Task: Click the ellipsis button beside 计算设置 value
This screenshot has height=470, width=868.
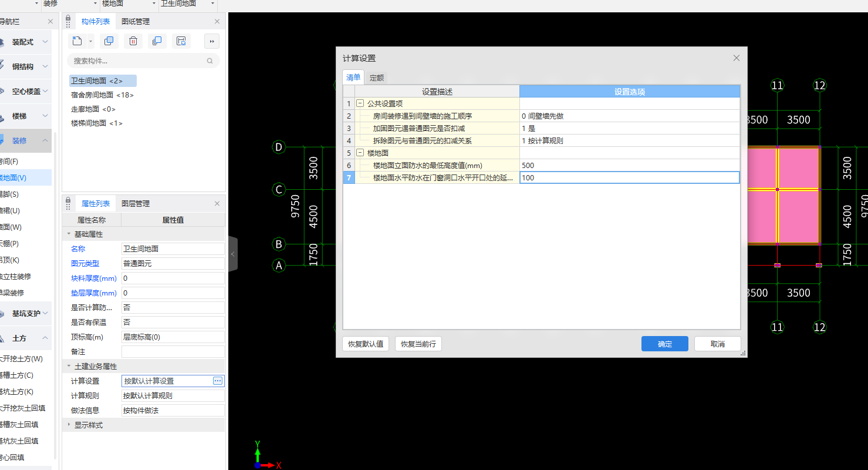Action: pos(218,381)
